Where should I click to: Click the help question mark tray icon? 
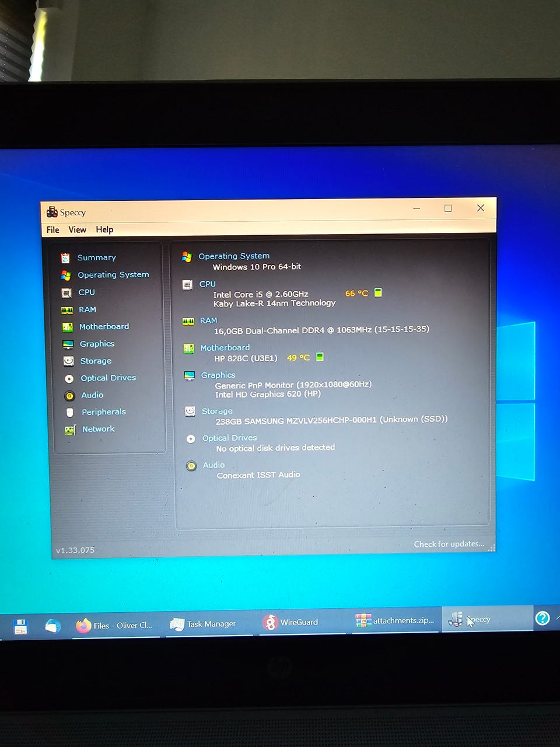coord(542,618)
